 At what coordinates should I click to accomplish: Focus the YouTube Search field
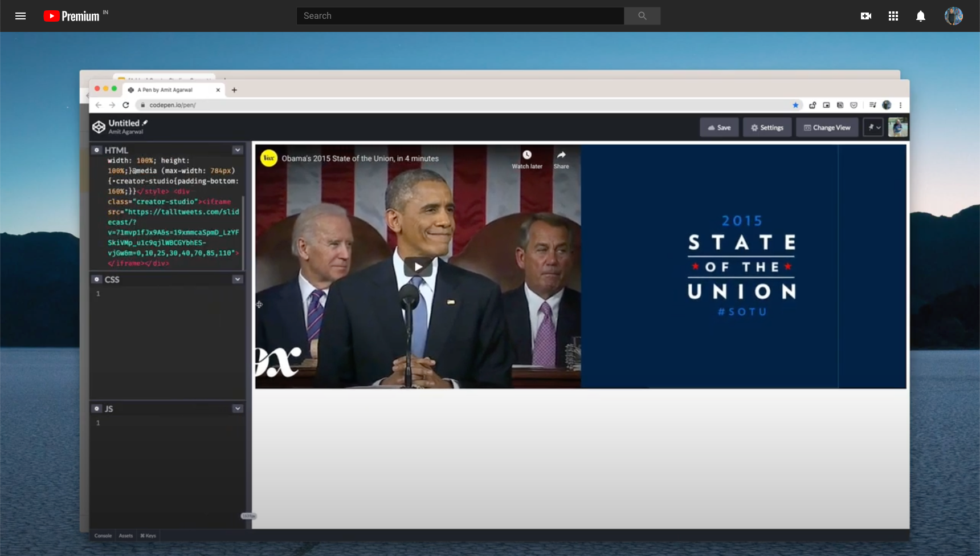click(460, 16)
